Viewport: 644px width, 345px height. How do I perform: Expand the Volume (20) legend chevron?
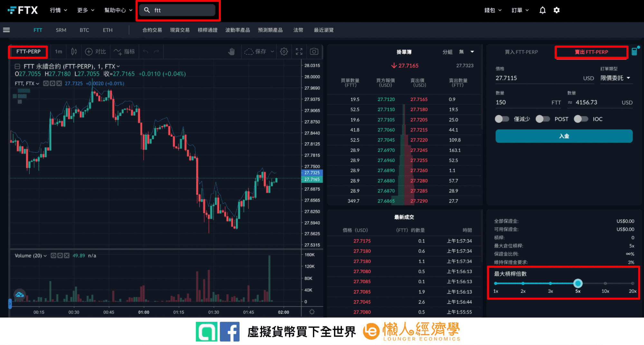click(x=45, y=256)
